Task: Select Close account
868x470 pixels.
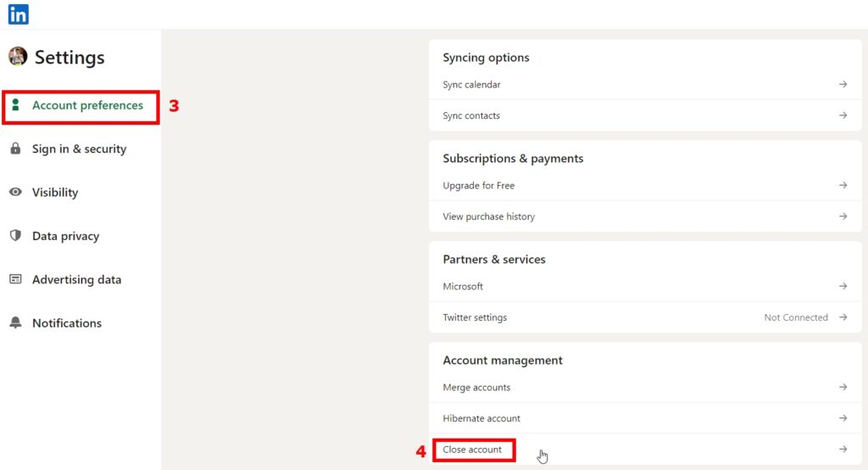Action: point(645,450)
